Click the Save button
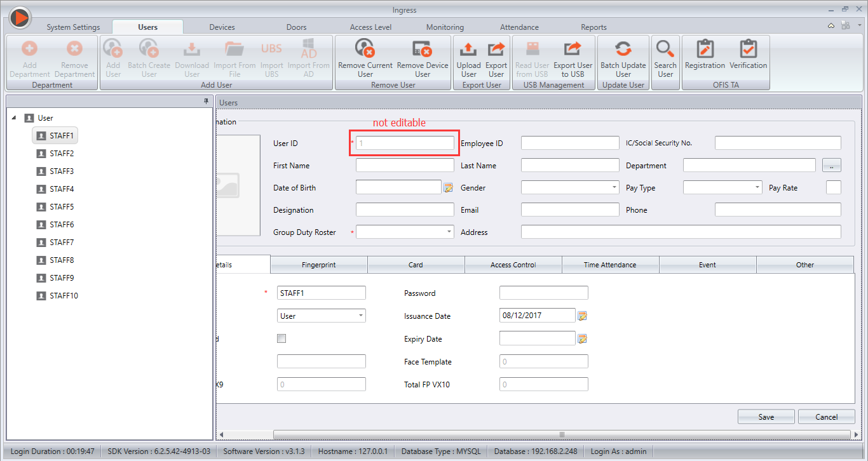Screen dimensions: 868x461 coord(766,417)
